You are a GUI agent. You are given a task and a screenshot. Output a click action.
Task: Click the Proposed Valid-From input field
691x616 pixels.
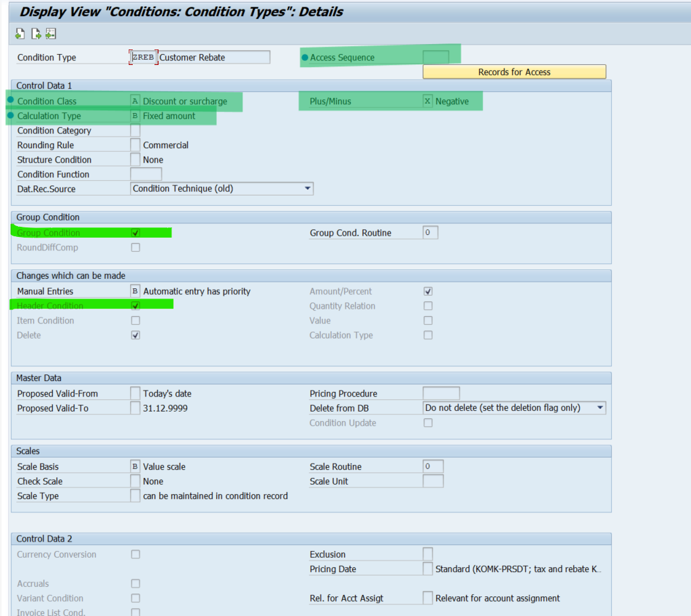(x=135, y=393)
